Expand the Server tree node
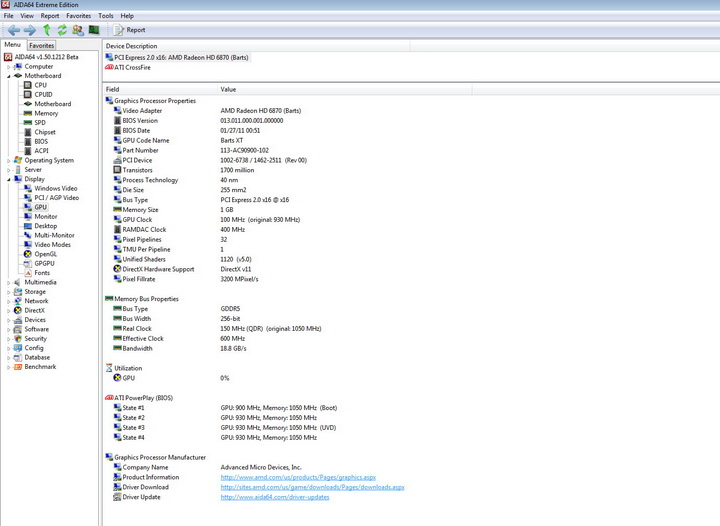The width and height of the screenshot is (720, 526). (x=8, y=170)
